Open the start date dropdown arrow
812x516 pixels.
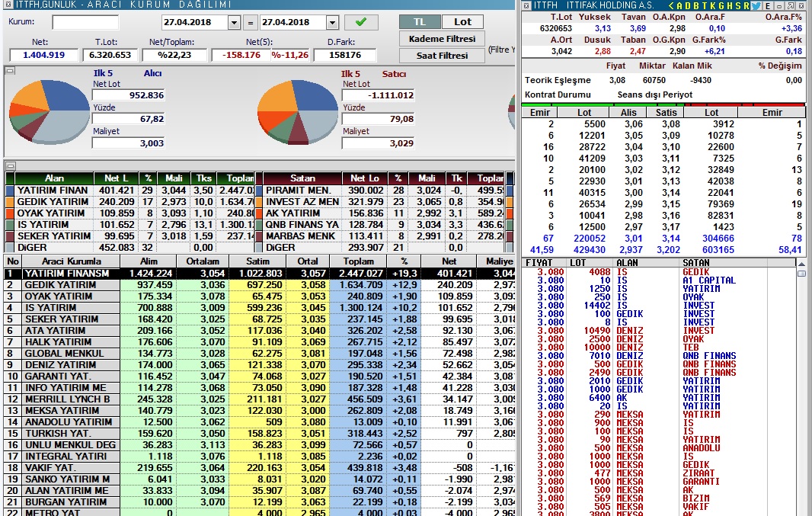[x=234, y=23]
